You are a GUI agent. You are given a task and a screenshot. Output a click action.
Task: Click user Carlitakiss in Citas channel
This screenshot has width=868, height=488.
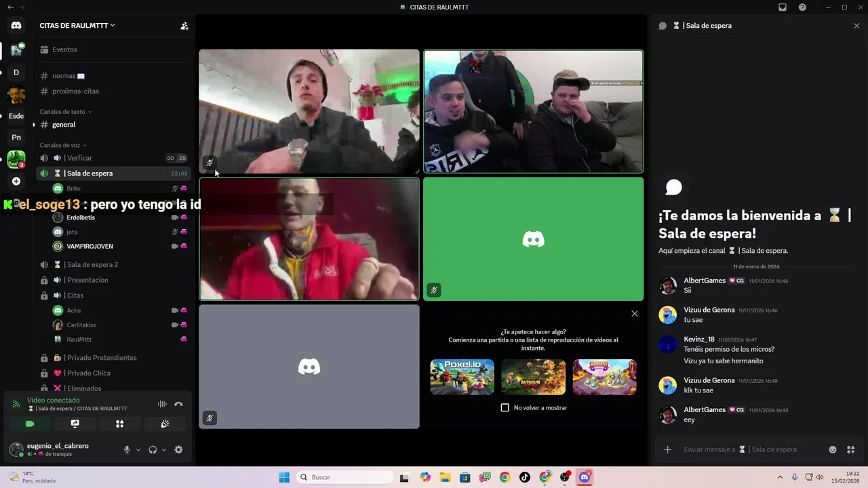119,325
